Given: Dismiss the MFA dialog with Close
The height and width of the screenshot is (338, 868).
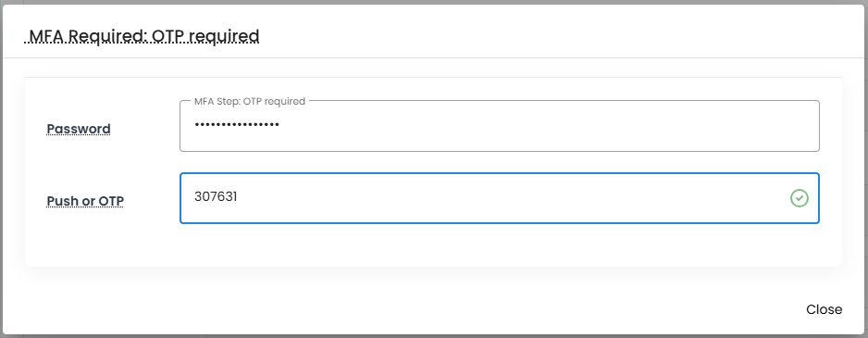Looking at the screenshot, I should pos(824,309).
